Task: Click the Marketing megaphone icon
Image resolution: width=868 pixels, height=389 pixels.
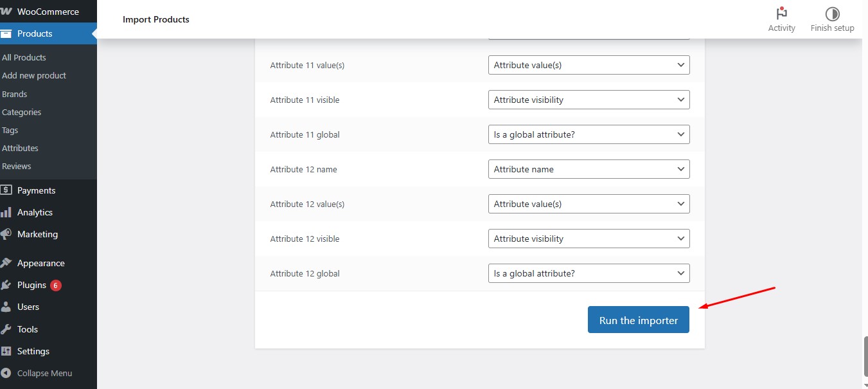Action: click(x=6, y=234)
